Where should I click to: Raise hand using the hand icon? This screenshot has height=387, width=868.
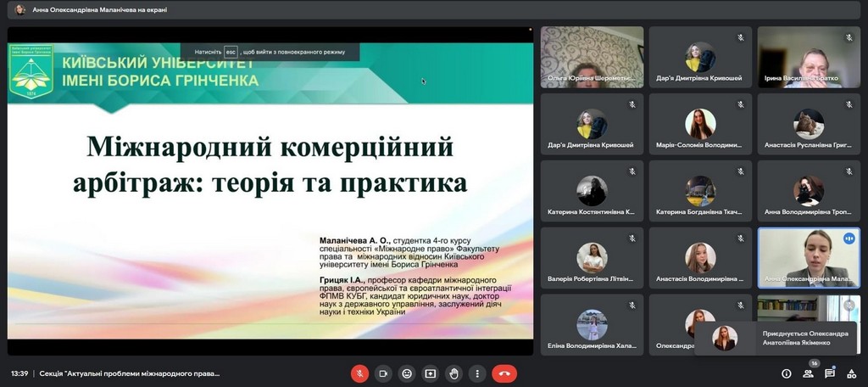454,373
